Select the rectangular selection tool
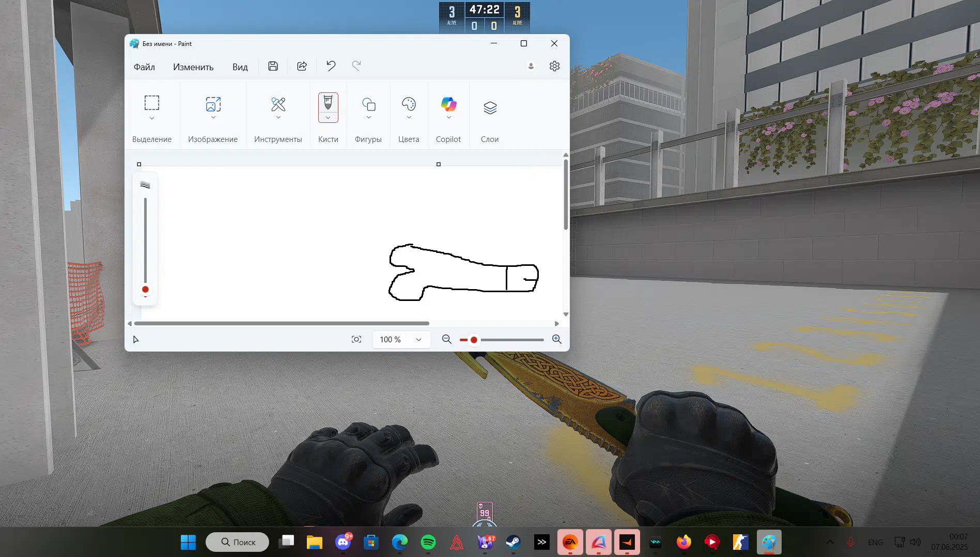980x557 pixels. [152, 103]
